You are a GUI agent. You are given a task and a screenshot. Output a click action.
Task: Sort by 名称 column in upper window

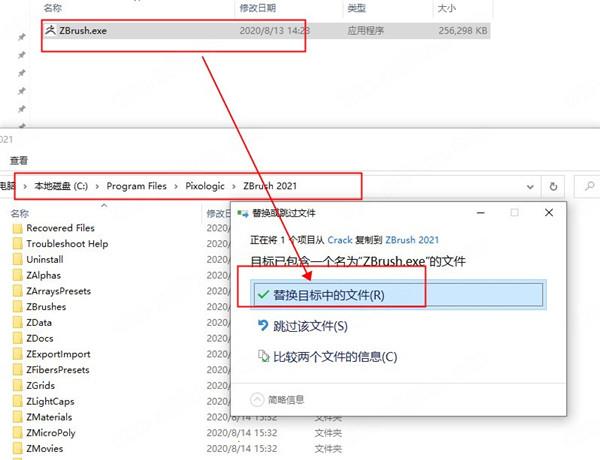(x=53, y=8)
